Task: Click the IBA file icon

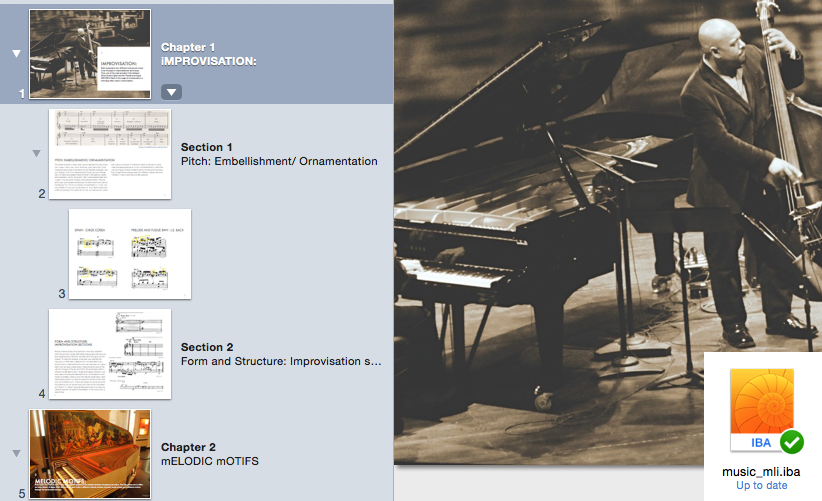Action: pyautogui.click(x=762, y=410)
